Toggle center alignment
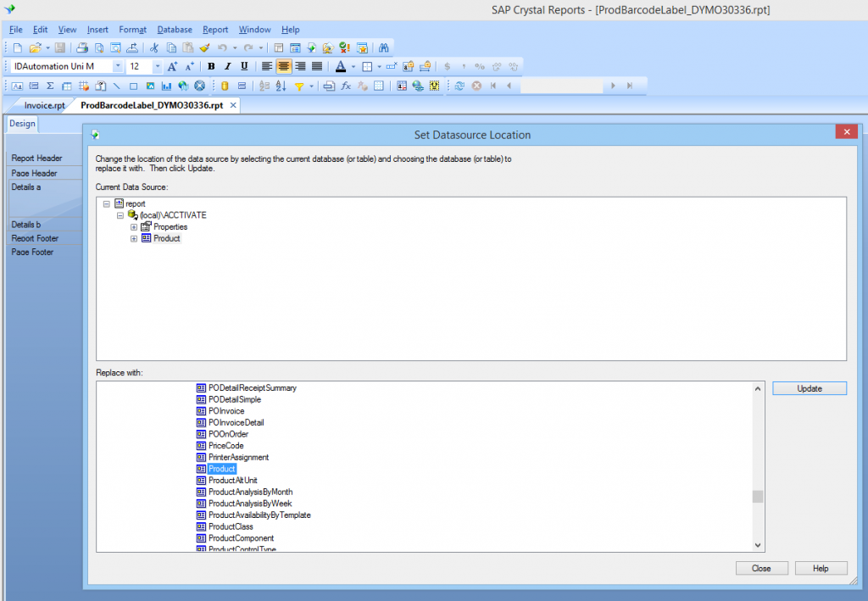This screenshot has height=601, width=868. coord(283,66)
